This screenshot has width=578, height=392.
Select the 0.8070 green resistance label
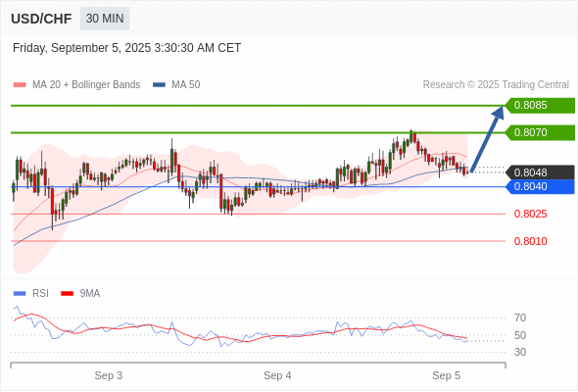coord(540,132)
